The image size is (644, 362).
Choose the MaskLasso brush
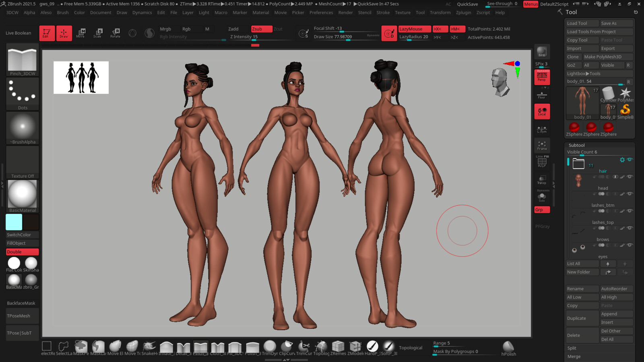click(98, 348)
